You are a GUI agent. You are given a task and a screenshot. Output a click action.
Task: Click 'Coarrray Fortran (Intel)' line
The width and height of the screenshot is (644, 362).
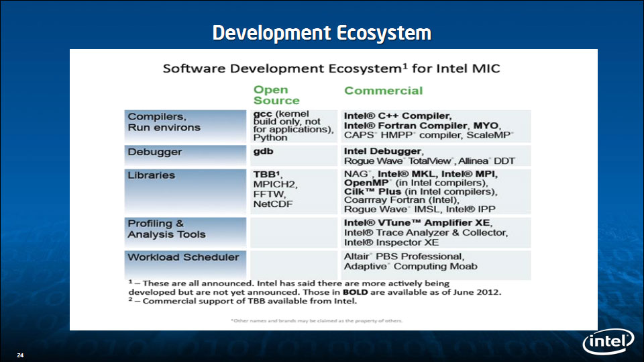coord(401,200)
